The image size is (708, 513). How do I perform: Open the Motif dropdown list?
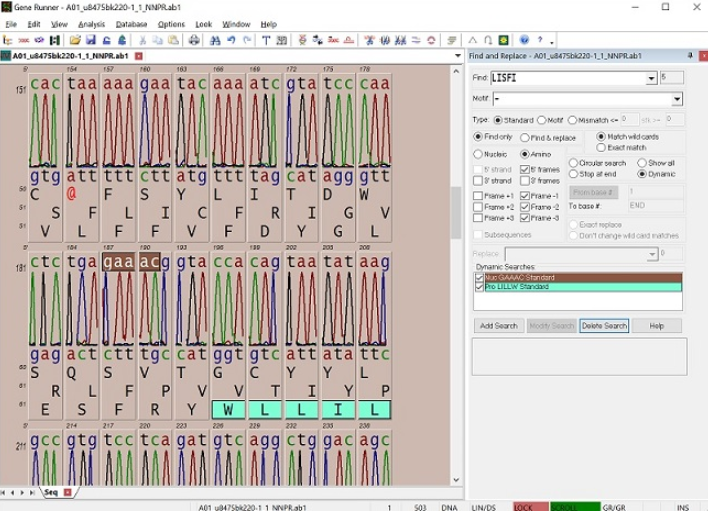click(677, 99)
